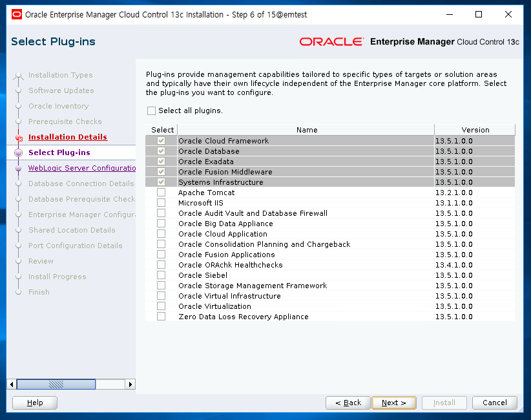531x420 pixels.
Task: Click the step marker beside Prerequisite Checks
Action: pos(20,121)
